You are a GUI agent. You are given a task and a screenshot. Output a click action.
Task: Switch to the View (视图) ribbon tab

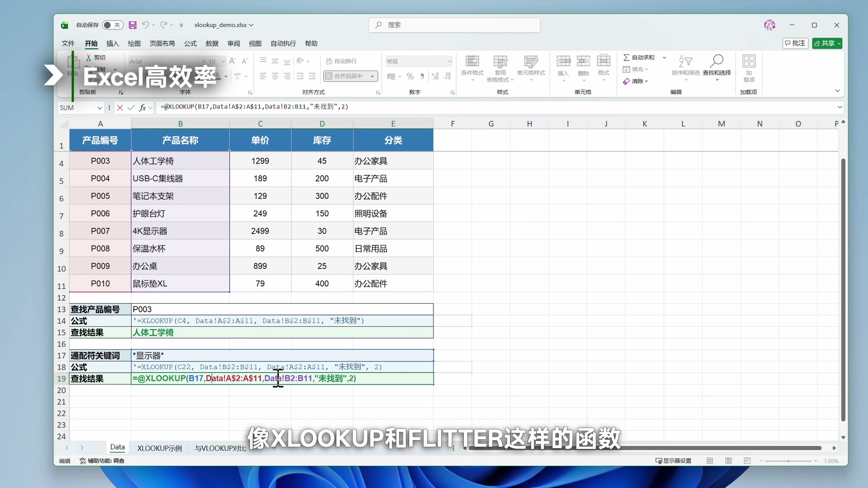pyautogui.click(x=255, y=43)
